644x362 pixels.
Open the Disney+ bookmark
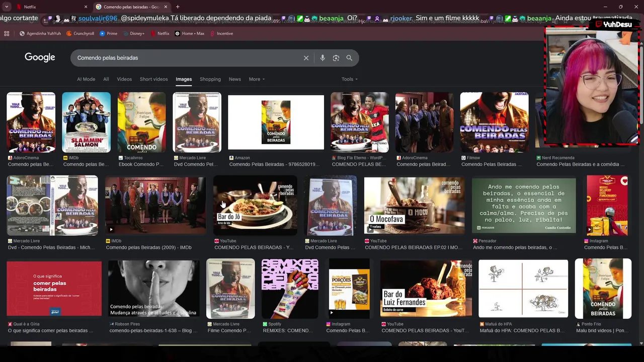point(133,34)
